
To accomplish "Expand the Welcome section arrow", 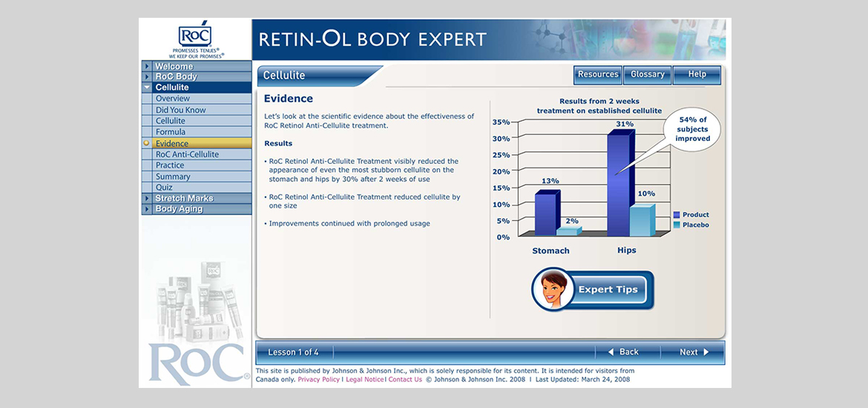I will pyautogui.click(x=148, y=67).
